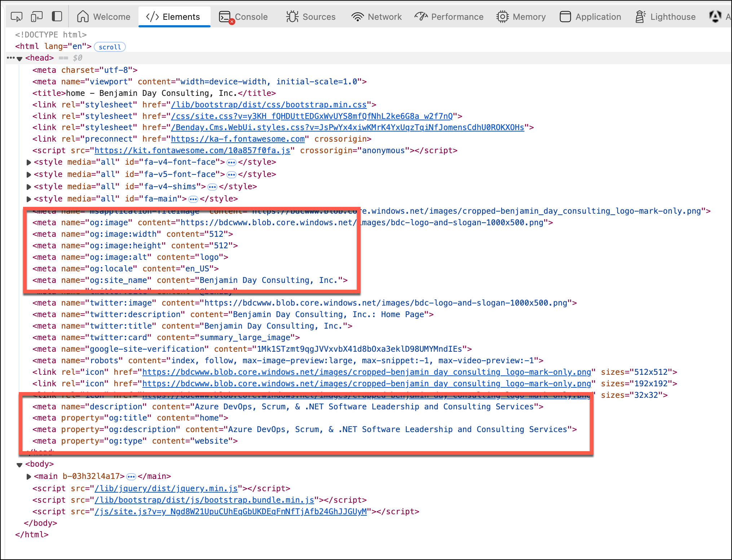The image size is (732, 560).
Task: Open bootstrap.bundle.min.js script link
Action: (204, 500)
